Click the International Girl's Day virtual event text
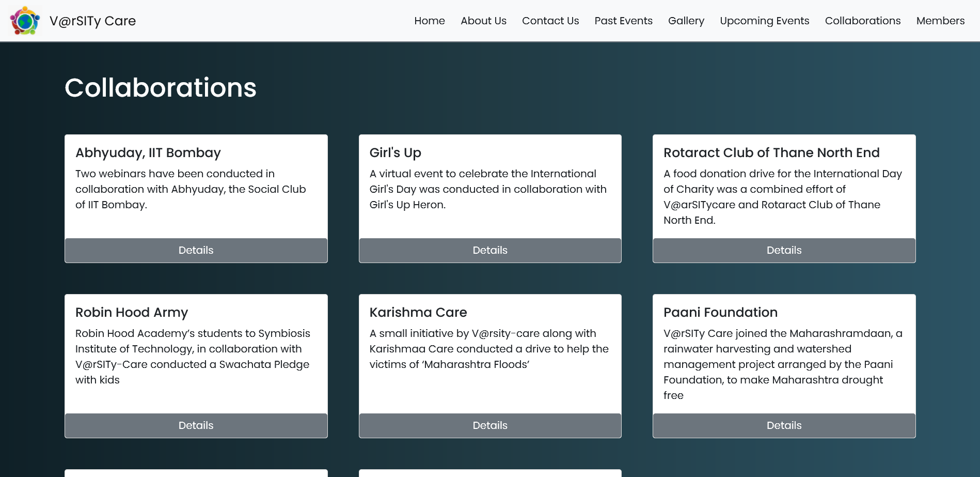The width and height of the screenshot is (980, 477). 488,189
